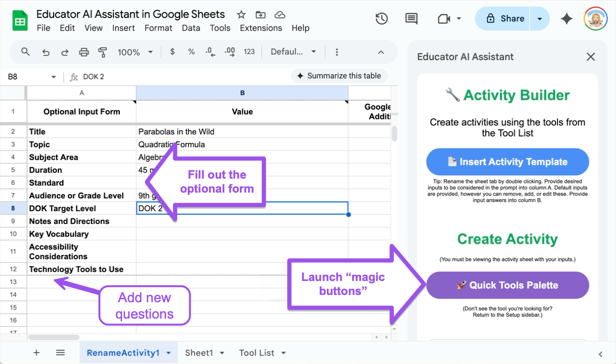Viewport: 616px width, 364px height.
Task: Open the Help menu
Action: pyautogui.click(x=300, y=28)
